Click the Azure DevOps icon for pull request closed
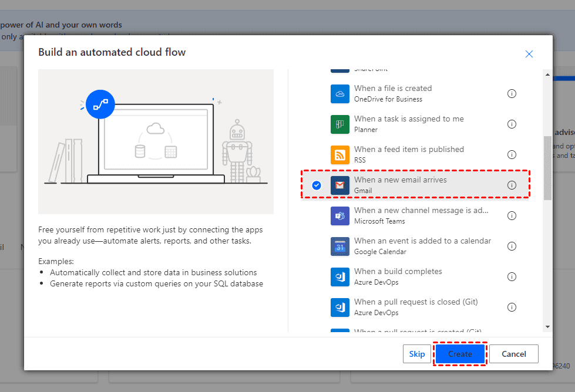 point(339,307)
